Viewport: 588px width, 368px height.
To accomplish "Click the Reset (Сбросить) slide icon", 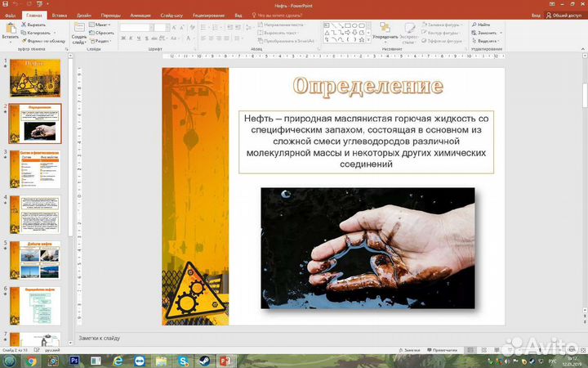I will (91, 33).
